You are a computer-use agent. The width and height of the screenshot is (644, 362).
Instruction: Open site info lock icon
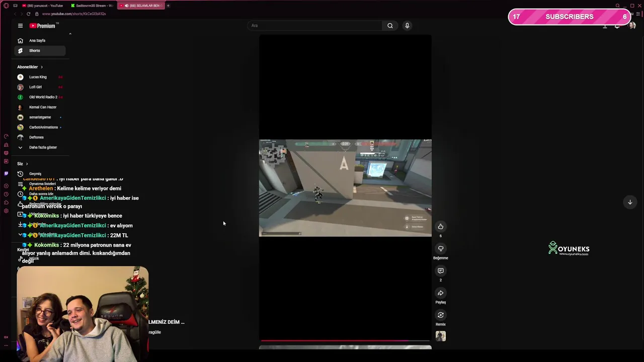coord(37,14)
